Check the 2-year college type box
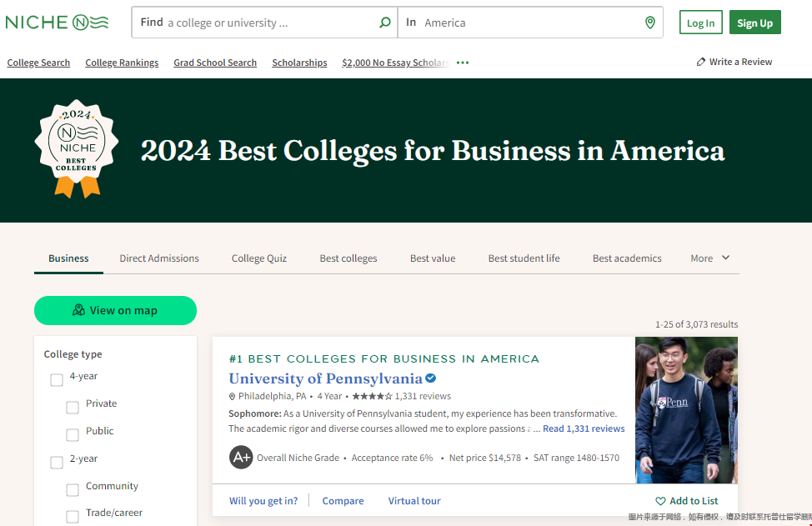 tap(57, 463)
